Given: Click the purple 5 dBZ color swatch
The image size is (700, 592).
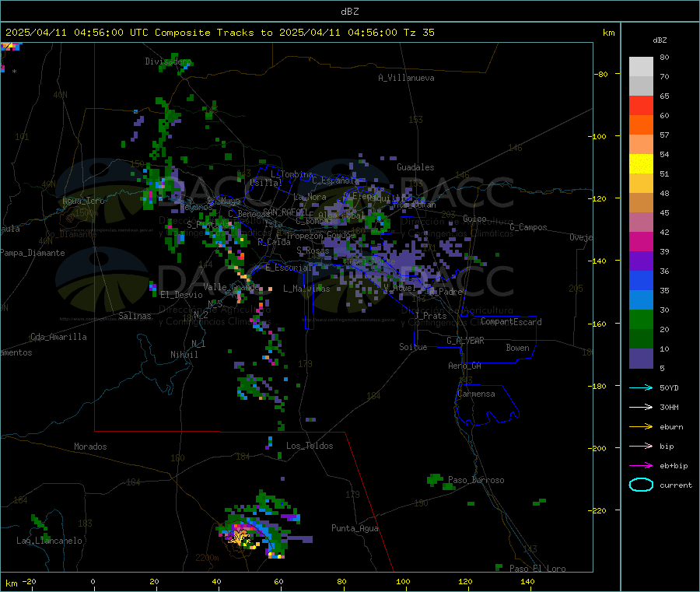Looking at the screenshot, I should click(x=641, y=359).
